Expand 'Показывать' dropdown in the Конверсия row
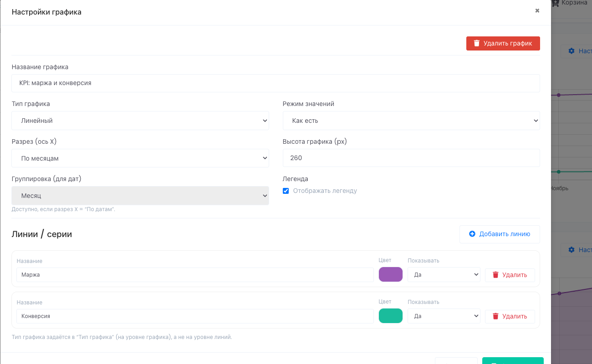This screenshot has width=592, height=364. [444, 316]
